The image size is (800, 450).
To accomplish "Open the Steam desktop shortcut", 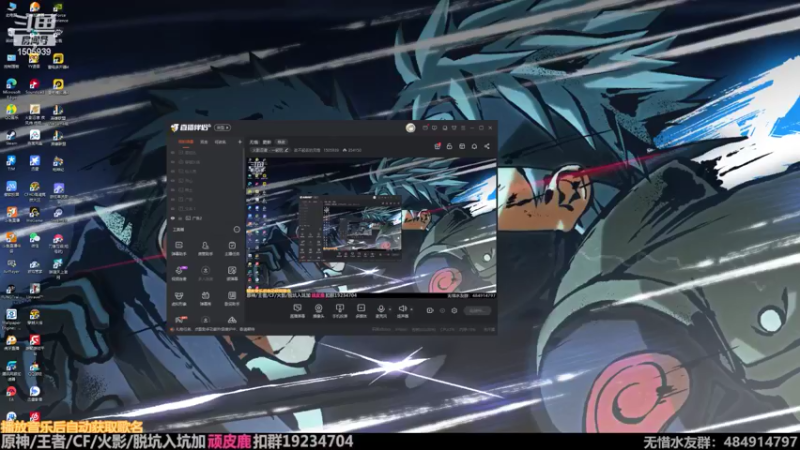I will 11,137.
